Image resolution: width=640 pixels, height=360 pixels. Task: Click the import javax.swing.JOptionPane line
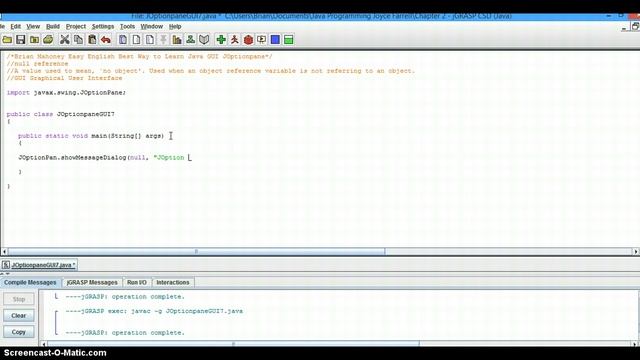[66, 93]
